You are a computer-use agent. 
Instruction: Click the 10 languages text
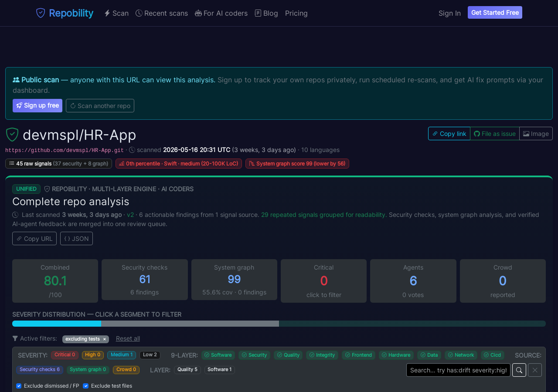pos(320,150)
